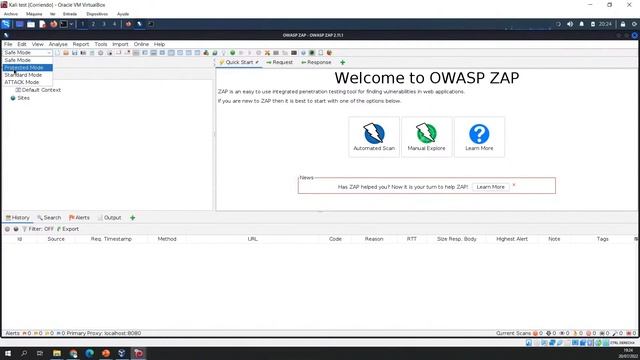640x360 pixels.
Task: Switch to the Search tab
Action: point(49,218)
